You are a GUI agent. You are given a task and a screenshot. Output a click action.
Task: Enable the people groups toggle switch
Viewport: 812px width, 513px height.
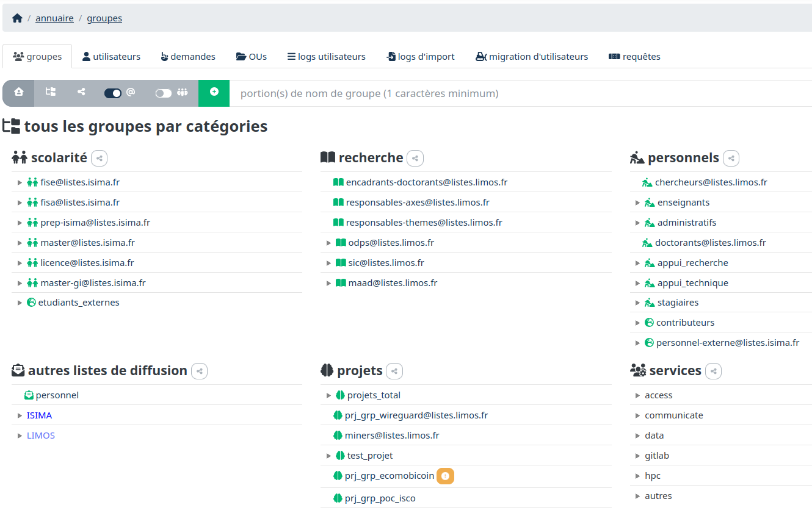[x=164, y=93]
